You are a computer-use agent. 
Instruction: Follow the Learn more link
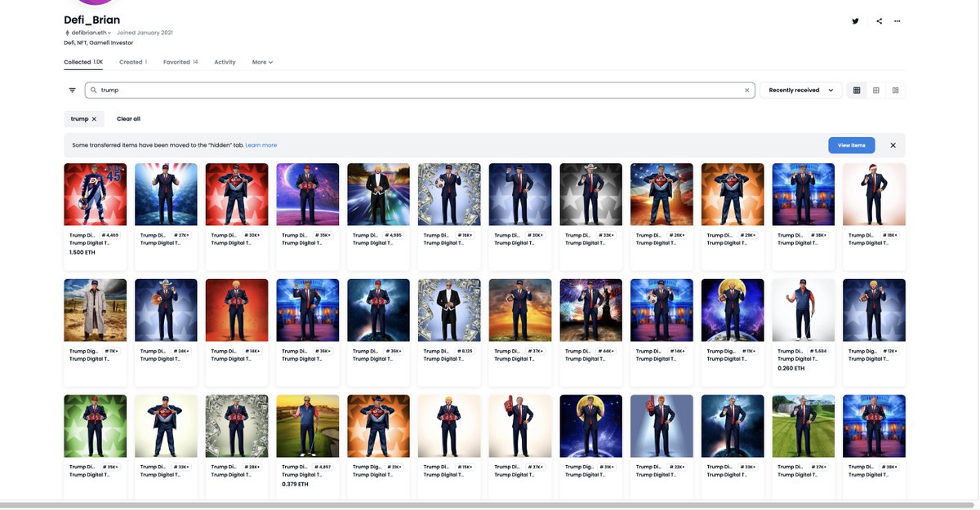[261, 145]
